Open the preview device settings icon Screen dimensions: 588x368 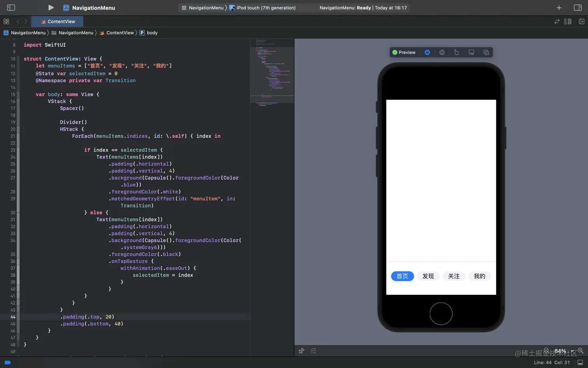click(x=471, y=52)
